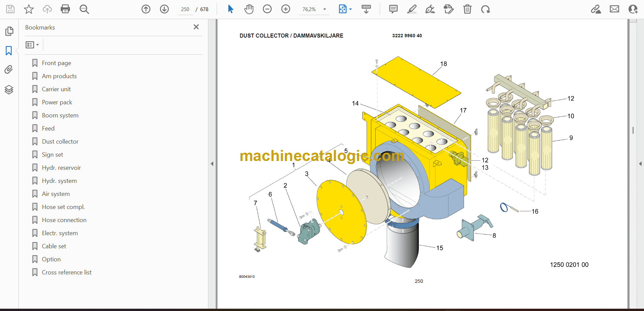Screen dimensions: 644x311
Task: Jump to Cross reference list bookmark
Action: (x=66, y=272)
